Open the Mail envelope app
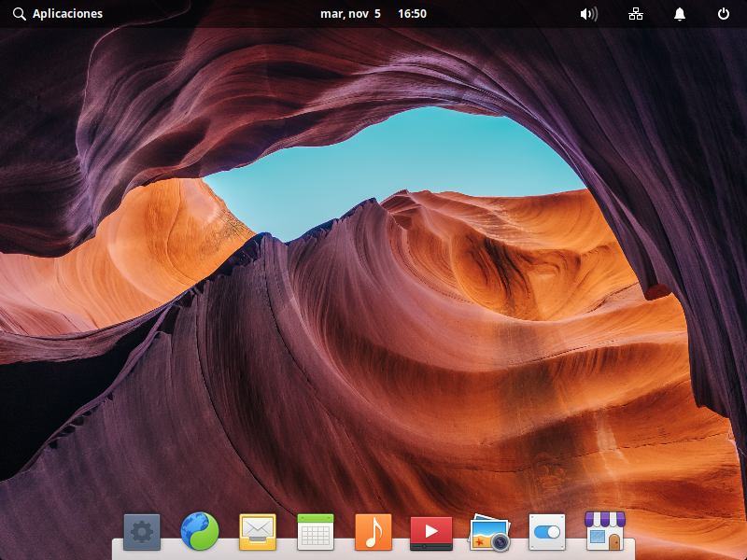 click(258, 532)
